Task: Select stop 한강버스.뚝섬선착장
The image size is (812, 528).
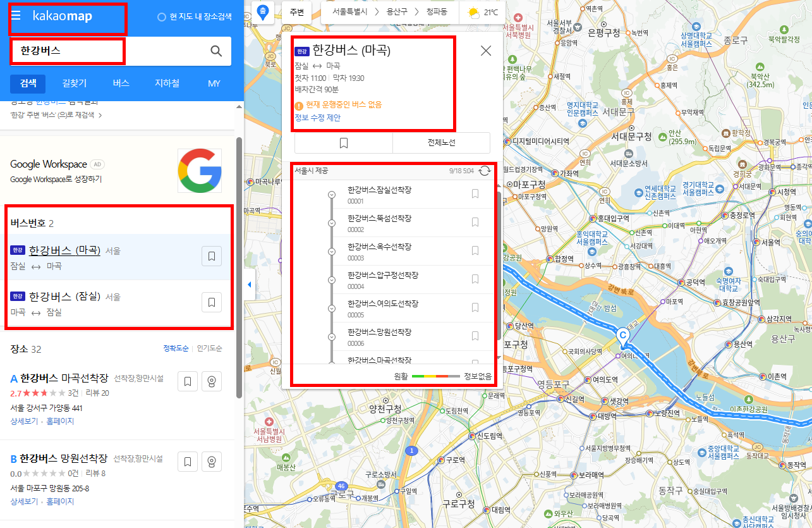Action: (x=379, y=218)
